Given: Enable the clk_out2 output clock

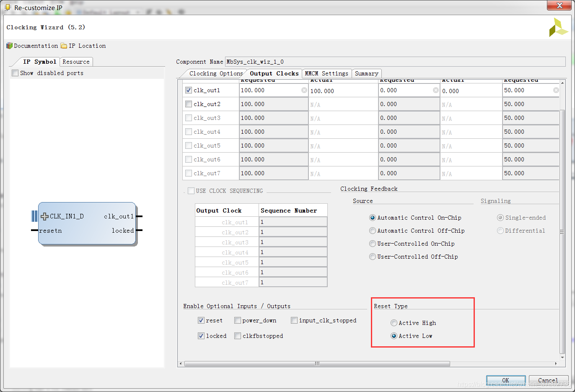Looking at the screenshot, I should (189, 104).
